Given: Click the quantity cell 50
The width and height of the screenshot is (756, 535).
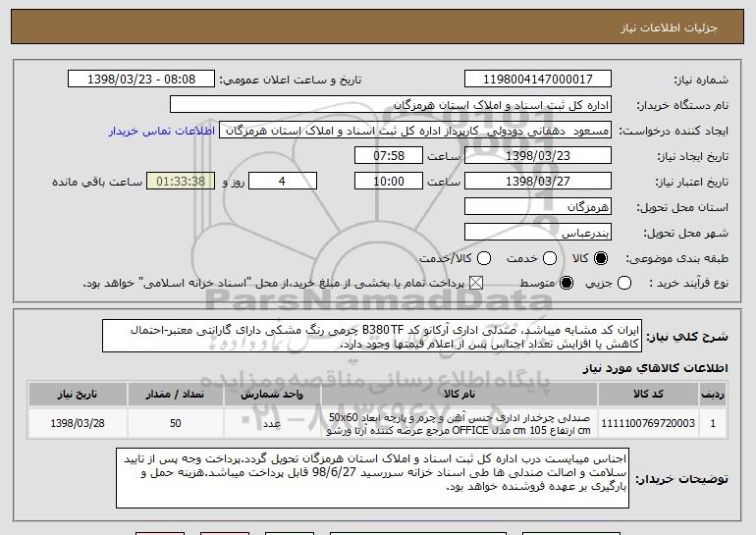Looking at the screenshot, I should tap(175, 423).
